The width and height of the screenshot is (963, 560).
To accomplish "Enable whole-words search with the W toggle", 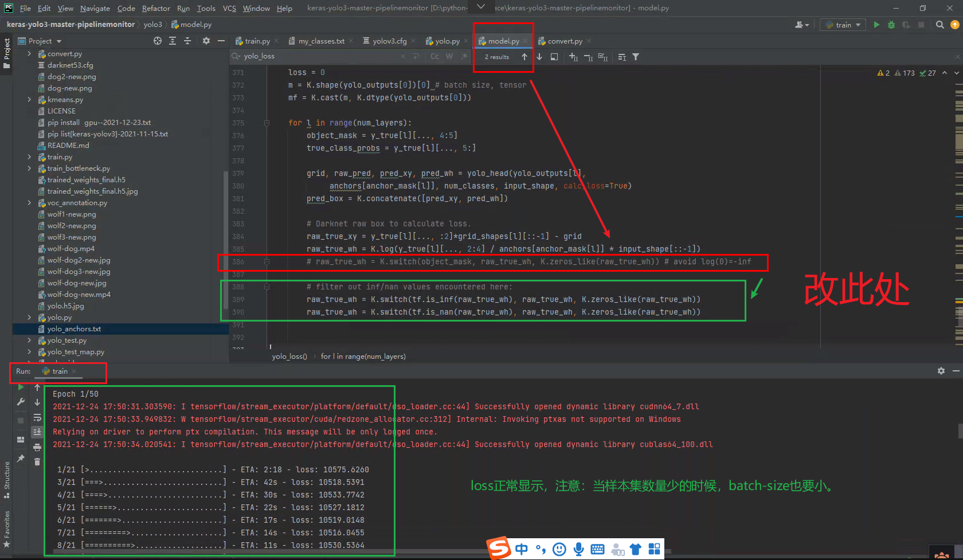I will tap(449, 56).
